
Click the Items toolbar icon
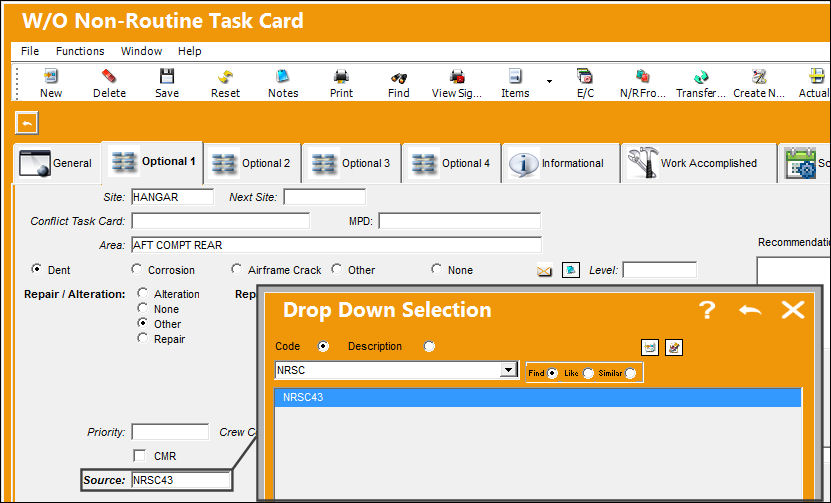515,77
